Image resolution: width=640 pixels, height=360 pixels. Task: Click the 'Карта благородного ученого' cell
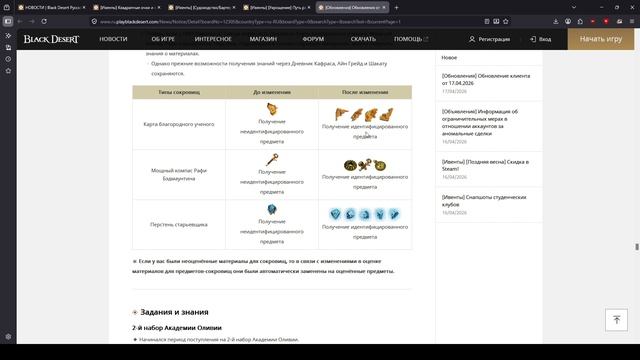pos(179,124)
